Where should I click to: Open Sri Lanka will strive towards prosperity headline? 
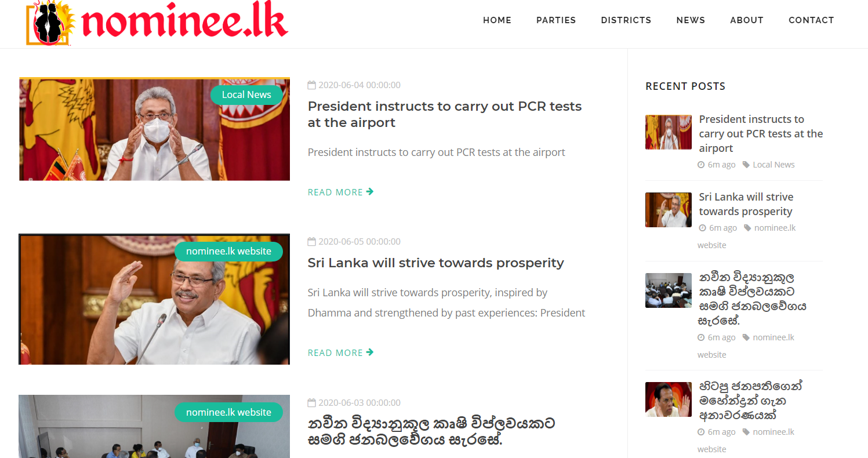point(436,263)
